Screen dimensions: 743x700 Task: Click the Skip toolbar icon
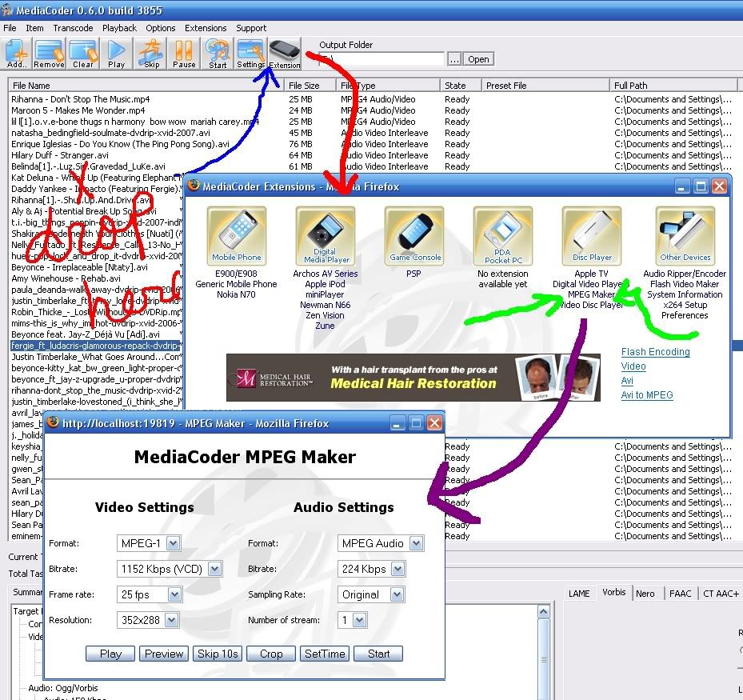click(151, 54)
